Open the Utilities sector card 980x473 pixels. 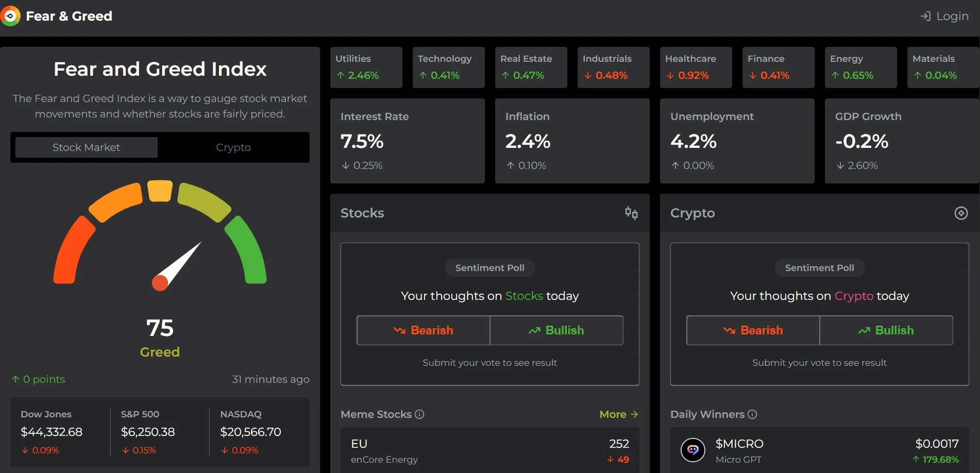pyautogui.click(x=366, y=67)
